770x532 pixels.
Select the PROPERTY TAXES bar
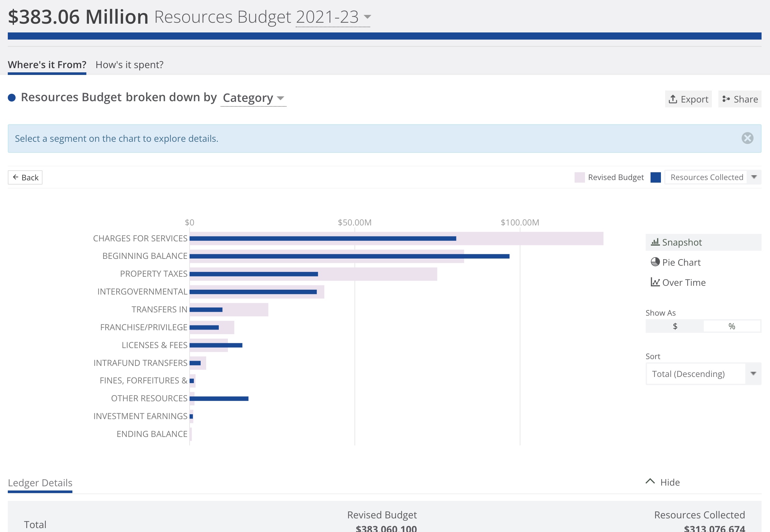point(313,274)
